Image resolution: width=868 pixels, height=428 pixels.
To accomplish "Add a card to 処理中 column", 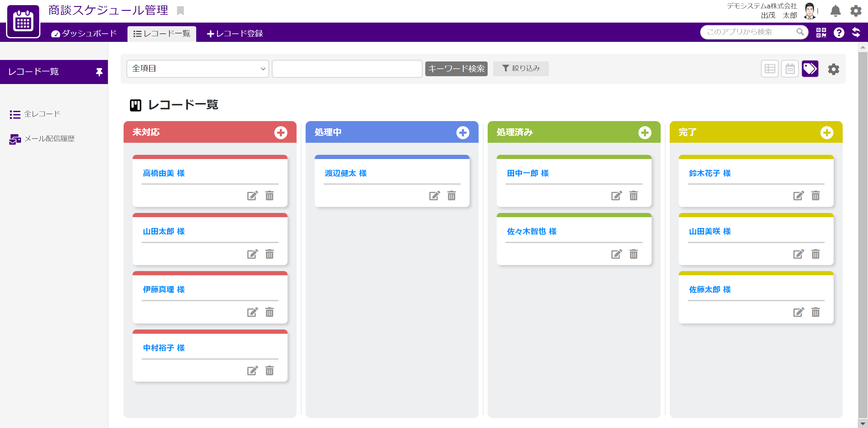I will 463,132.
